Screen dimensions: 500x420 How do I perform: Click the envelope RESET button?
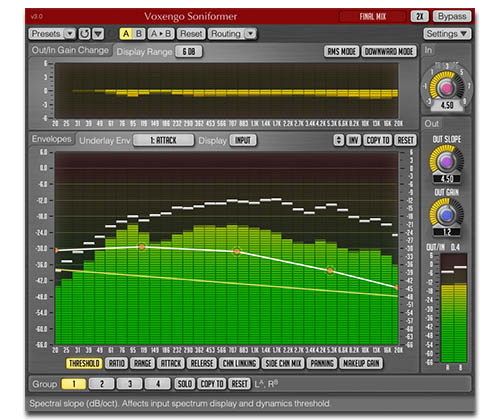coord(405,140)
